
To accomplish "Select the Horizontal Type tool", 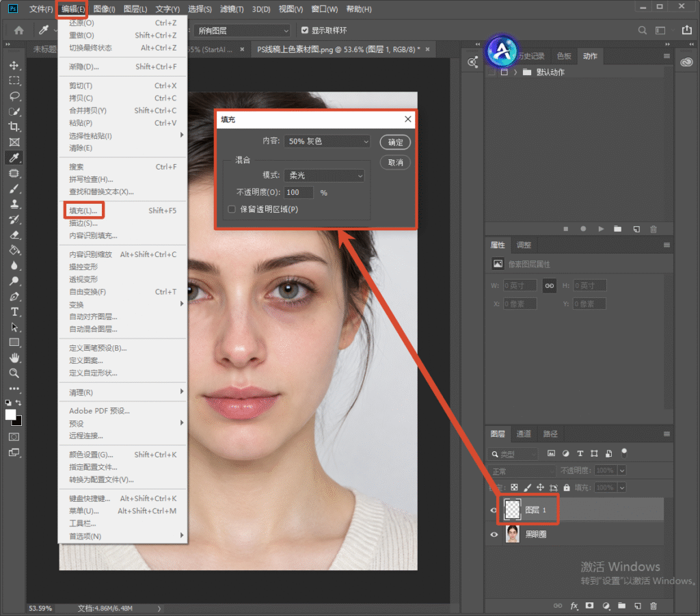I will [14, 312].
